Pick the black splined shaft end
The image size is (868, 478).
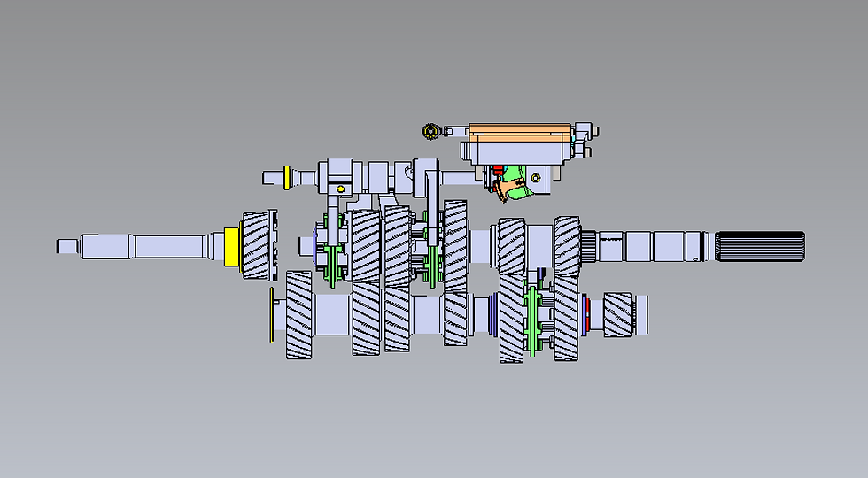[760, 247]
